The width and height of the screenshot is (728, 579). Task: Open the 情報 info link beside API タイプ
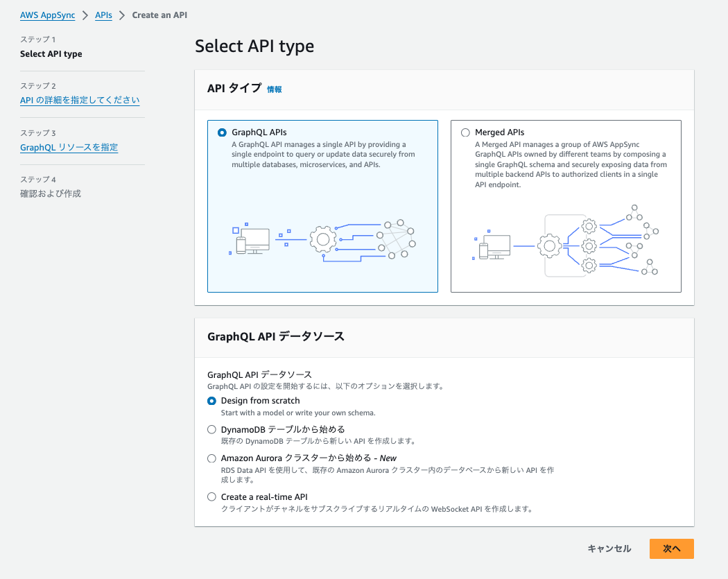point(272,89)
